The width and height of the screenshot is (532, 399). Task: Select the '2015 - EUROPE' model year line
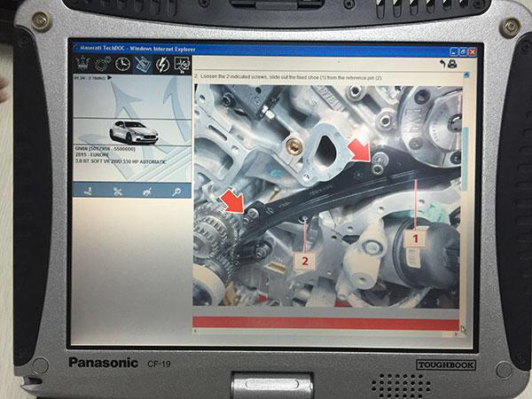pyautogui.click(x=92, y=155)
